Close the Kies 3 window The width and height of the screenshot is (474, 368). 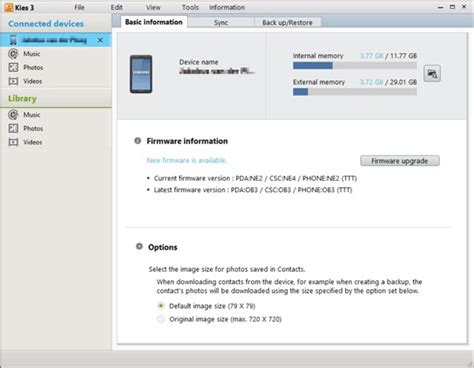pyautogui.click(x=464, y=7)
